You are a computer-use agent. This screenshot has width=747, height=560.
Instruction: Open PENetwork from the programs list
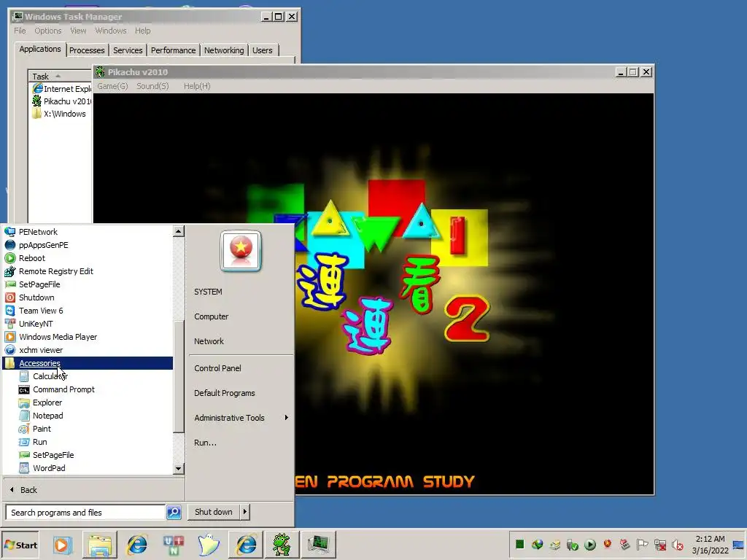tap(38, 232)
